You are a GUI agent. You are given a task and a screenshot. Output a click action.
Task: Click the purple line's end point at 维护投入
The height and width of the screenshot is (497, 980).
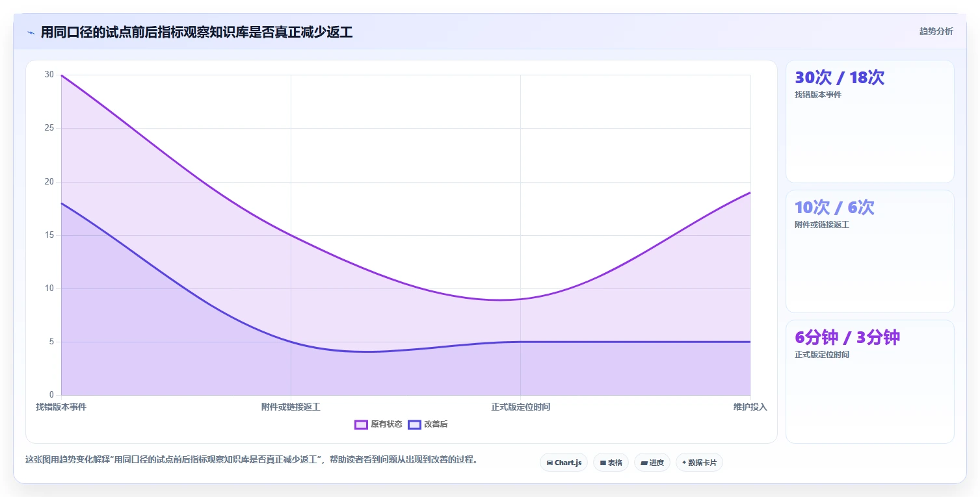click(750, 192)
